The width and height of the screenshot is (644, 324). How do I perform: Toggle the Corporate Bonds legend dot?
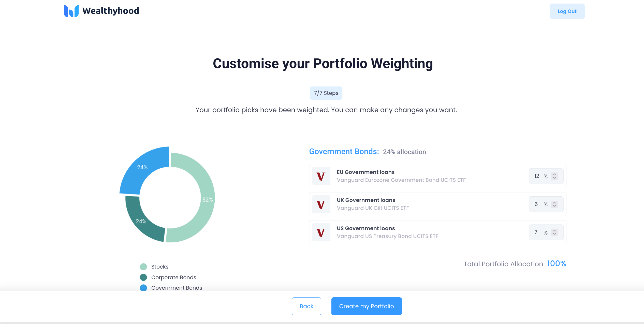[x=143, y=277]
